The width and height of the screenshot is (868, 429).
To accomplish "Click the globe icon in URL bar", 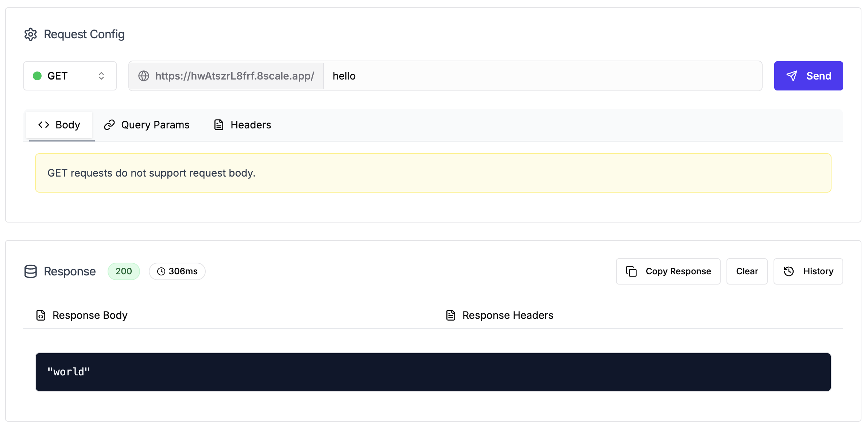I will [x=144, y=76].
